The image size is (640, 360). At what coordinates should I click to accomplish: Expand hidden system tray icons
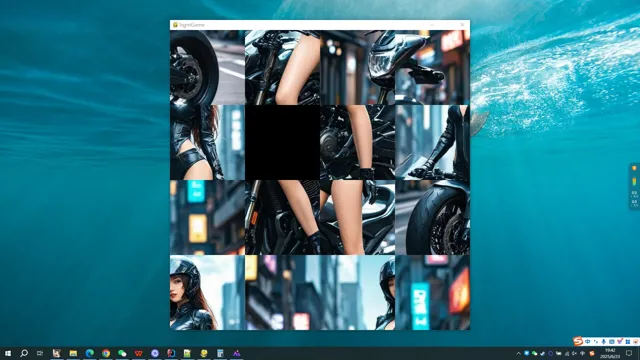[519, 353]
